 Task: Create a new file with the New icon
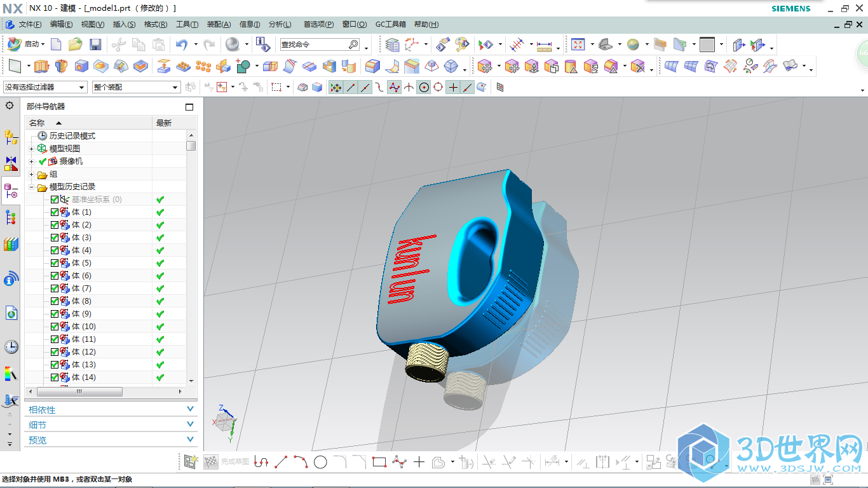56,44
